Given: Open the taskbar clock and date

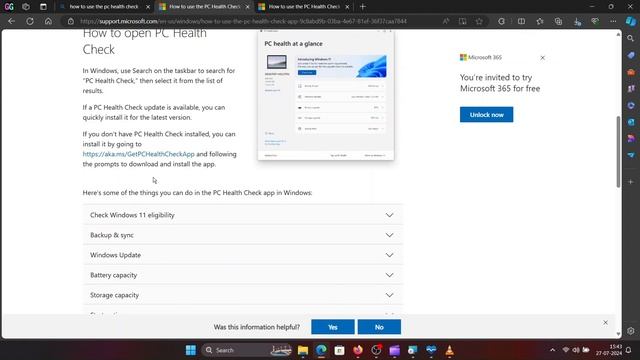Looking at the screenshot, I should coord(609,350).
